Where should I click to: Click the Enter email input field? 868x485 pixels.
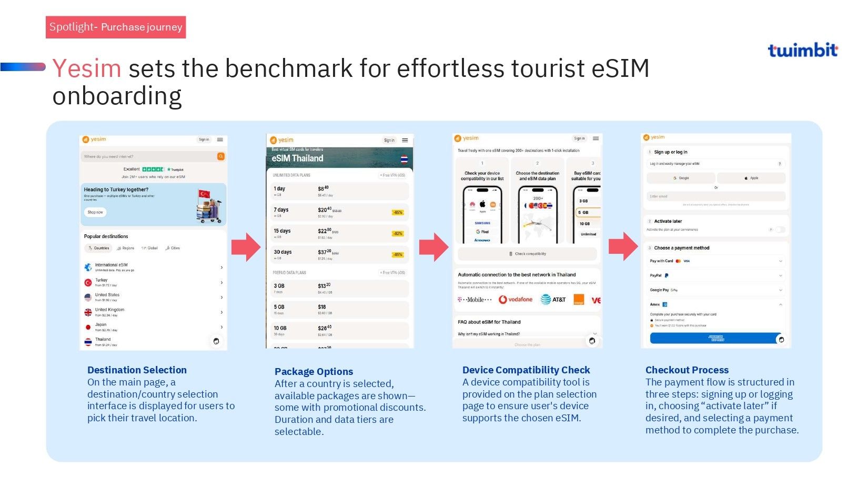coord(715,196)
